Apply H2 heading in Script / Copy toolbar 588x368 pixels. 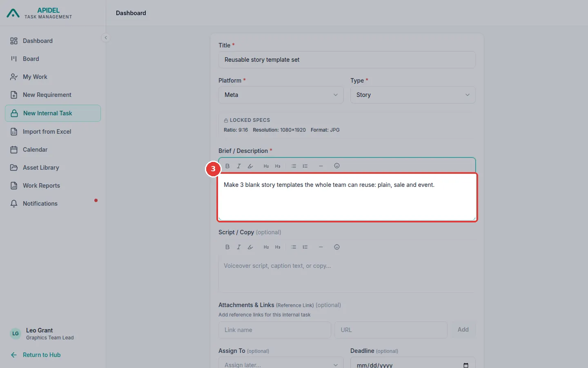[x=266, y=247]
